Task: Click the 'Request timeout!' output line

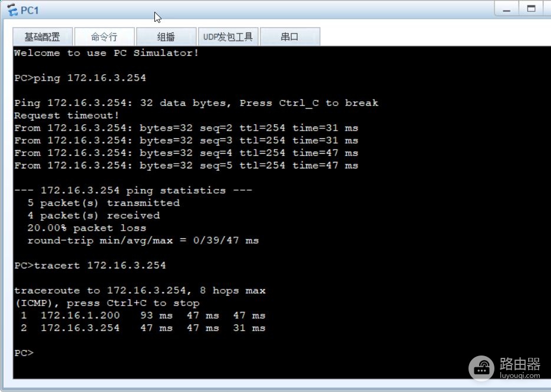Action: point(67,115)
